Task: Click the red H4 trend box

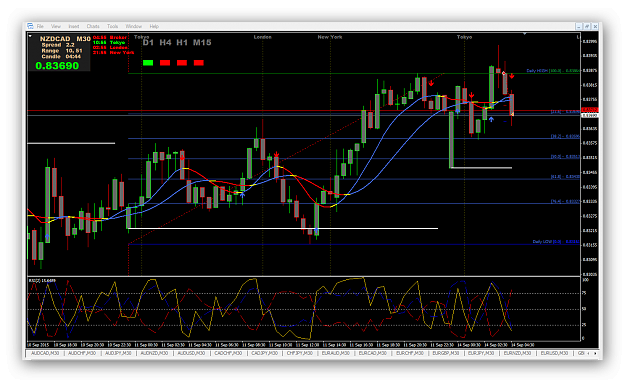Action: click(165, 63)
